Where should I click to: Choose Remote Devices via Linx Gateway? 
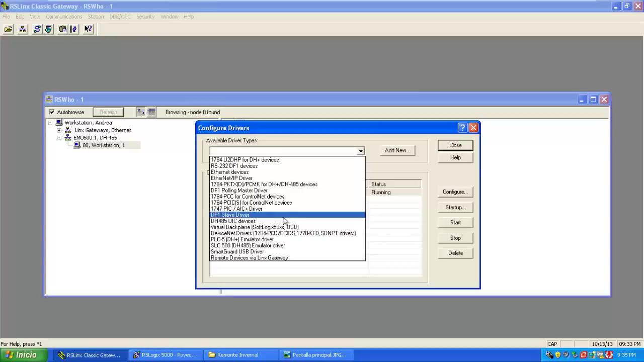(287, 258)
